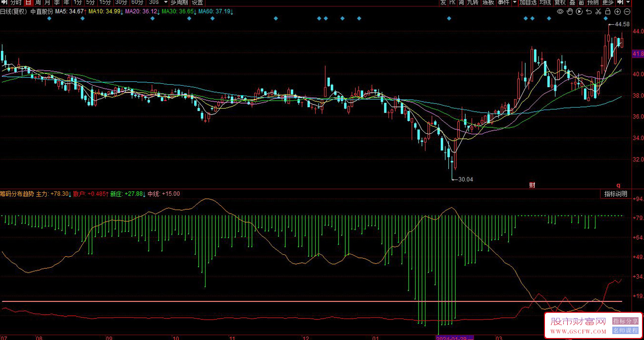The height and width of the screenshot is (340, 644).
Task: Select the 60分 period tab
Action: coord(137,2)
